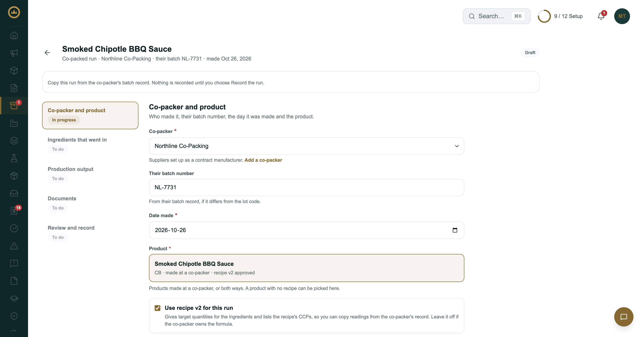The width and height of the screenshot is (644, 337).
Task: Click the Date made field 2026-10-26
Action: [x=306, y=230]
